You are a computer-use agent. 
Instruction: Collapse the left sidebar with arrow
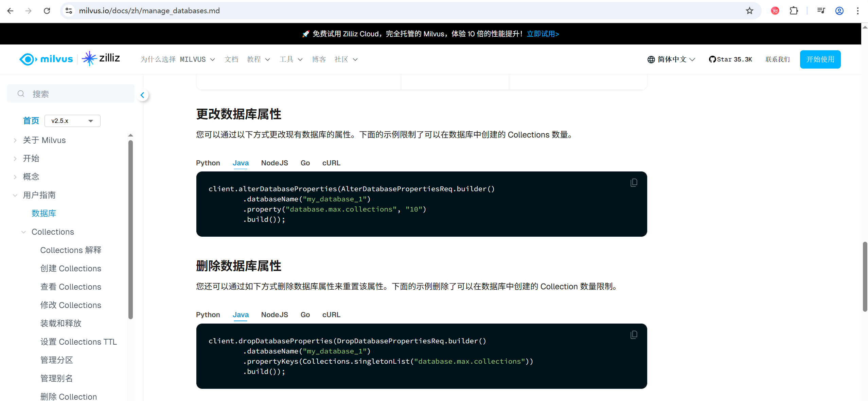142,95
